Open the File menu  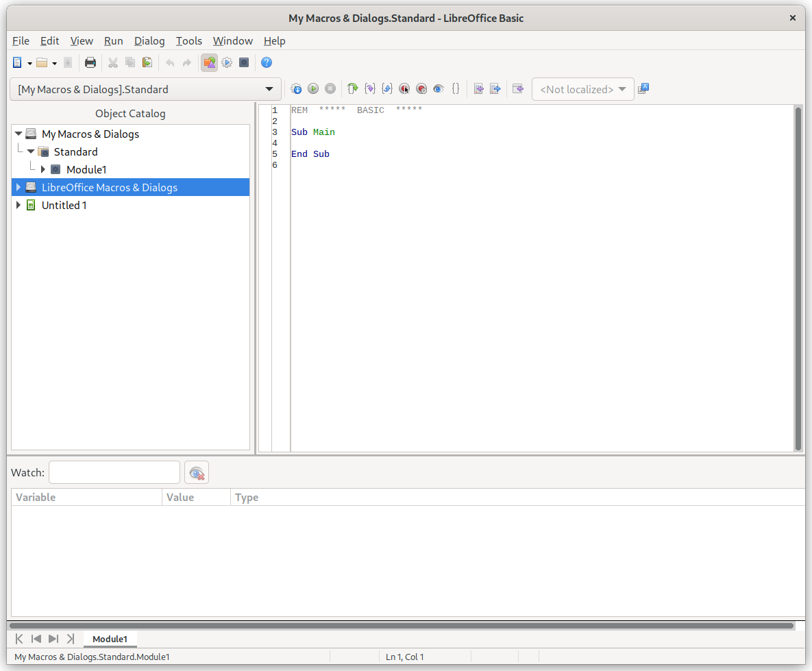(21, 41)
